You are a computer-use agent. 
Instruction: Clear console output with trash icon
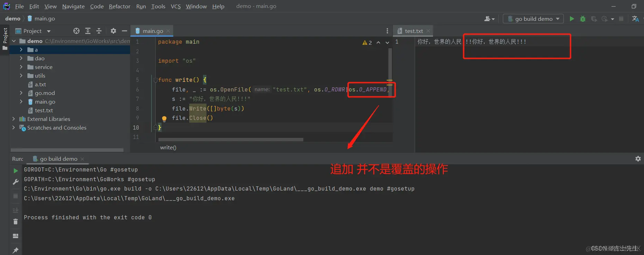click(16, 222)
